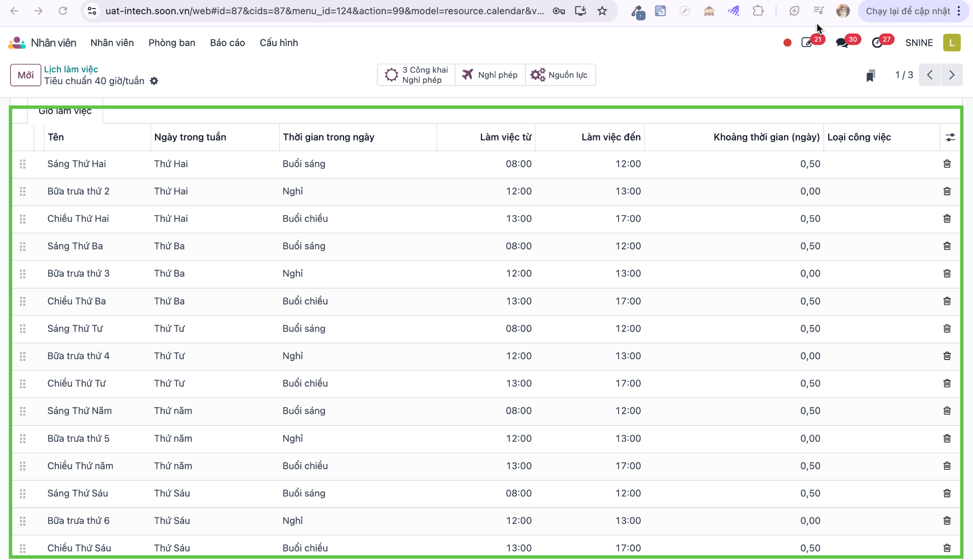Screen dimensions: 973x560
Task: Go to next record arrow
Action: coord(952,75)
